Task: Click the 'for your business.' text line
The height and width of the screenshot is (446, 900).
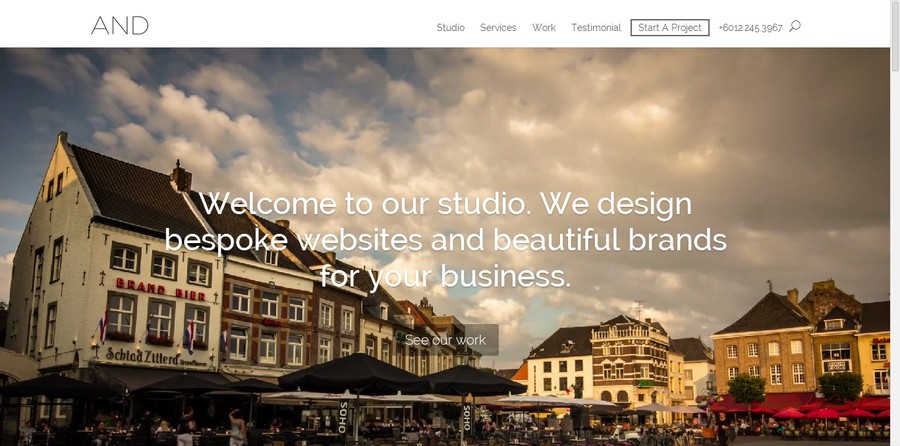Action: point(445,276)
